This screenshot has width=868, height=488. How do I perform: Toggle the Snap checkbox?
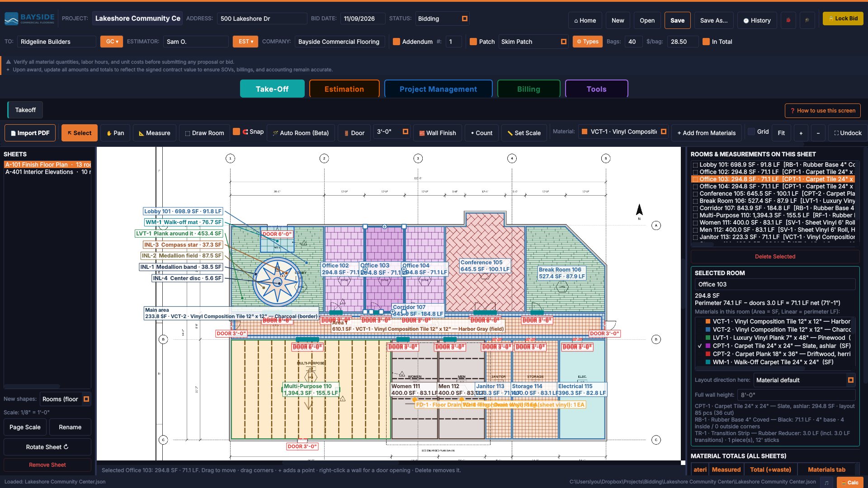[236, 131]
